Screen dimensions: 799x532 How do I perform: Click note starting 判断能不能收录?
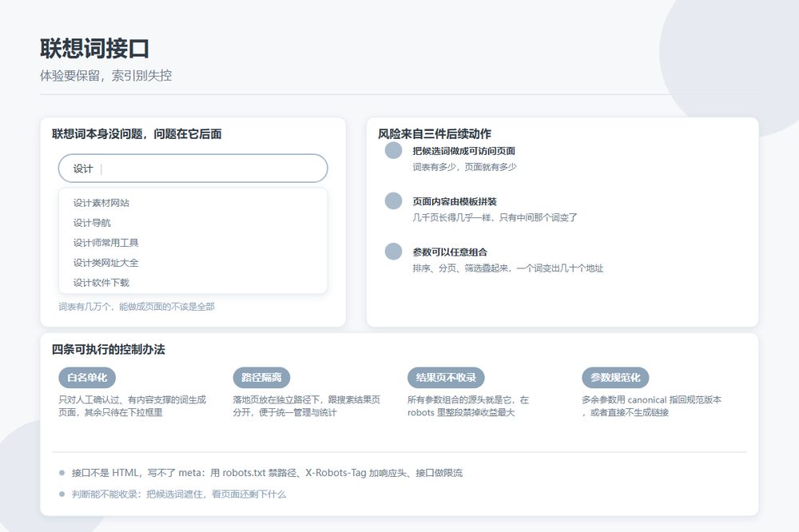click(x=179, y=494)
